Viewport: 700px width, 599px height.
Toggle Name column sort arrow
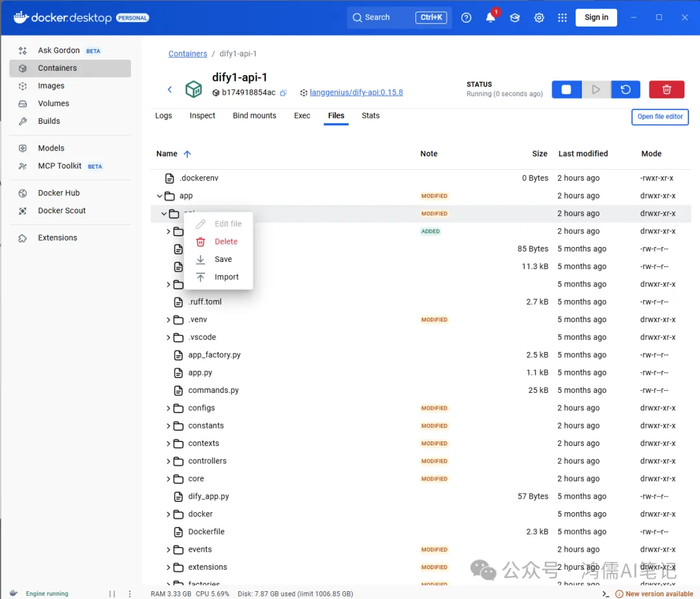click(x=187, y=154)
